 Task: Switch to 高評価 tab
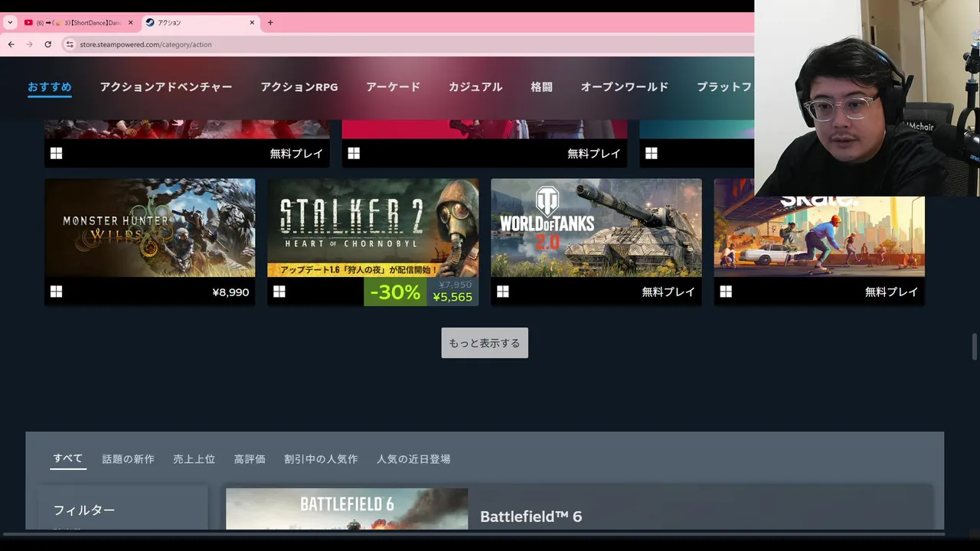[250, 459]
